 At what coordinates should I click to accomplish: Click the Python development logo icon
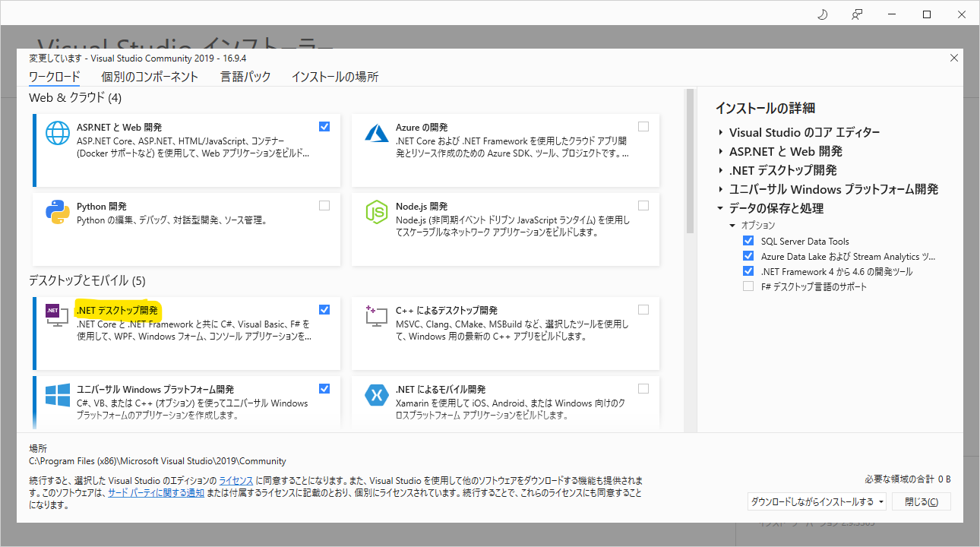click(57, 213)
